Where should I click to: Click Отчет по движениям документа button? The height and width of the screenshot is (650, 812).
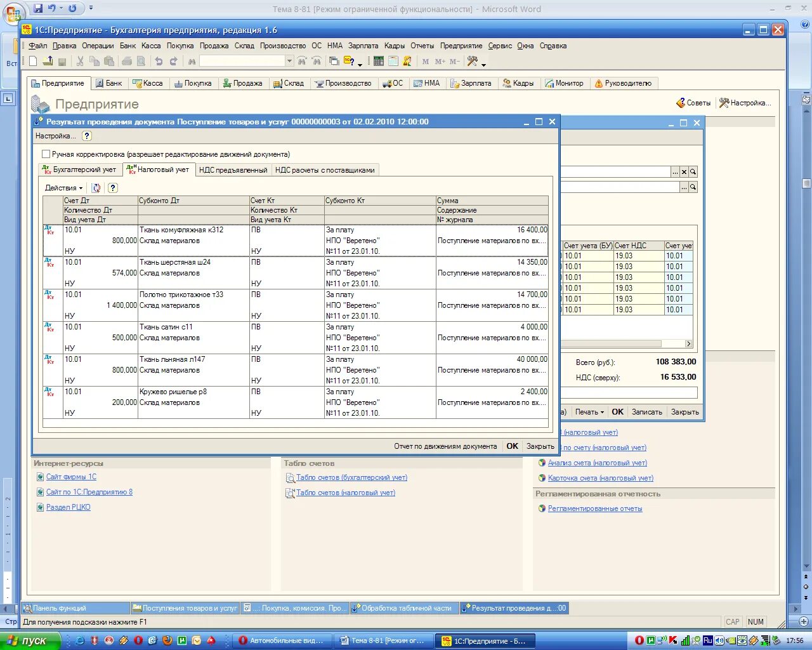tap(445, 446)
